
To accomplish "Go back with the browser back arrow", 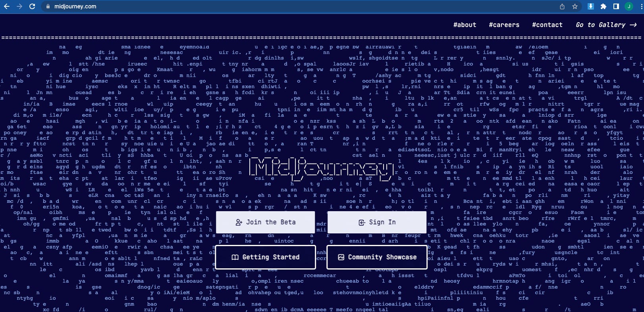I will coord(6,6).
